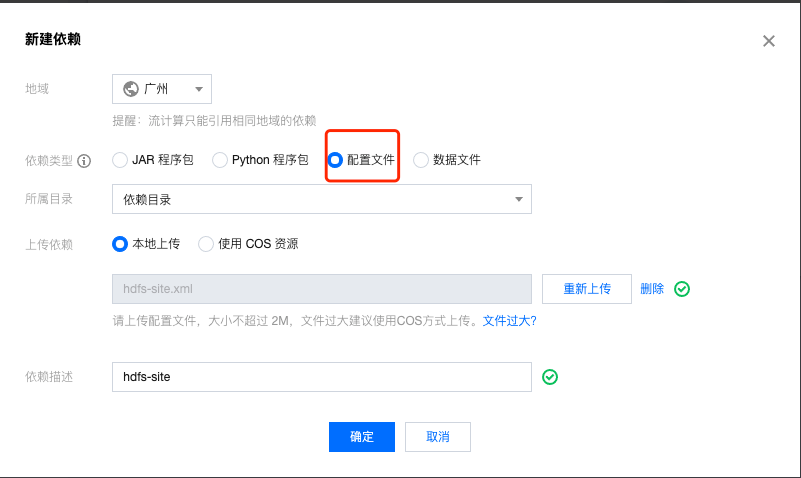The height and width of the screenshot is (478, 801).
Task: Click green check icon beside hdfs-site description
Action: (x=550, y=377)
